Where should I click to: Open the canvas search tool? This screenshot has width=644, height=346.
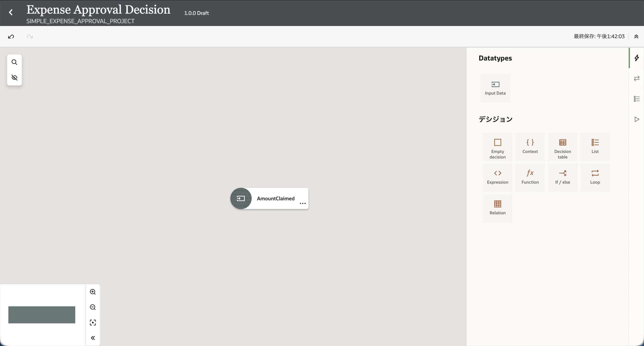pos(14,62)
